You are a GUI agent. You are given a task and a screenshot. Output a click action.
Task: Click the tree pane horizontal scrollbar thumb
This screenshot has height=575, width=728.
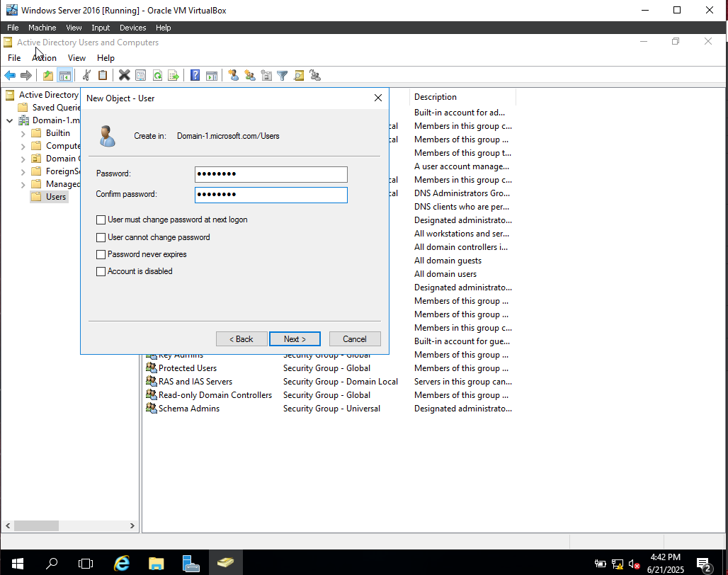pos(36,526)
